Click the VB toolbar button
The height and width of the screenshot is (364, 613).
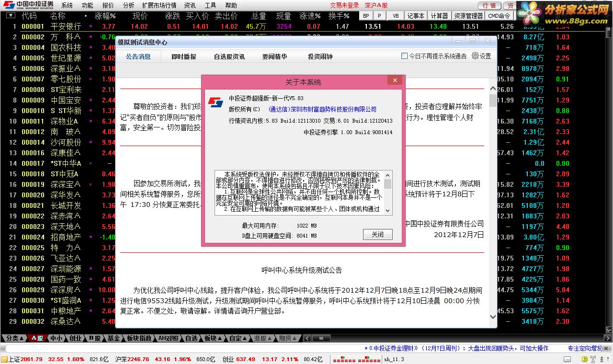pos(396,15)
